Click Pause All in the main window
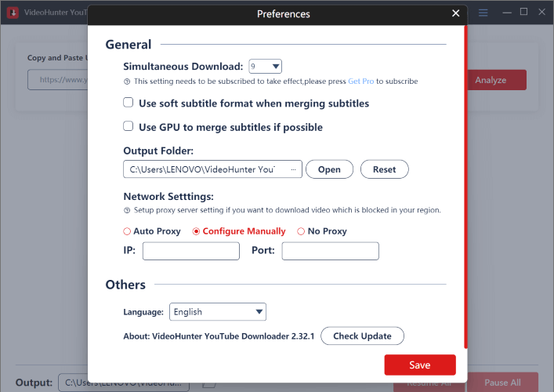Screen dimensions: 554x392 (x=503, y=382)
